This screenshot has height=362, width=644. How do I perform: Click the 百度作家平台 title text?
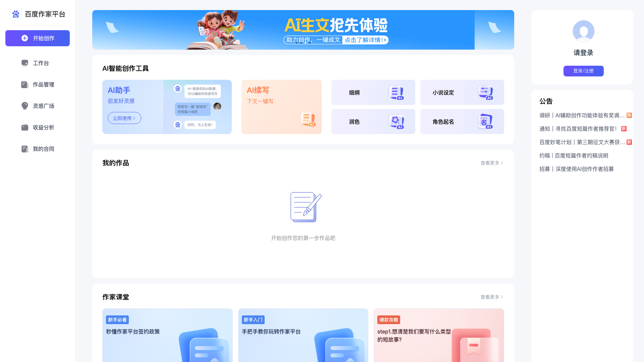pyautogui.click(x=45, y=14)
